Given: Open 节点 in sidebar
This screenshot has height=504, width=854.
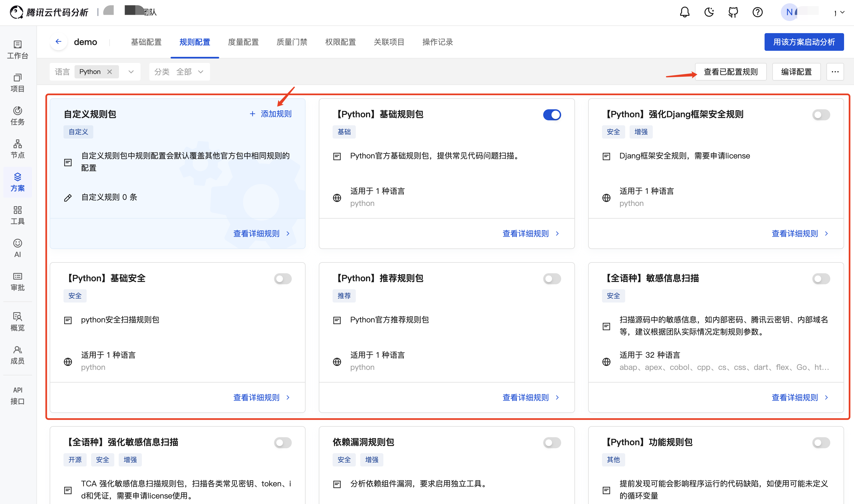Looking at the screenshot, I should 18,149.
